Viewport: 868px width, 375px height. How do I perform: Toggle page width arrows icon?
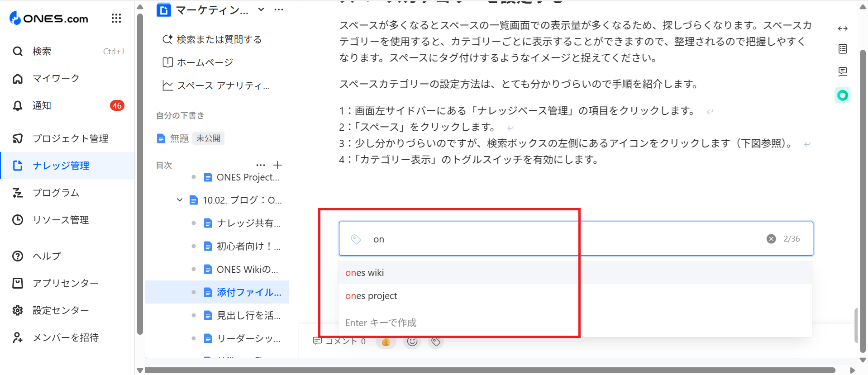[x=843, y=28]
